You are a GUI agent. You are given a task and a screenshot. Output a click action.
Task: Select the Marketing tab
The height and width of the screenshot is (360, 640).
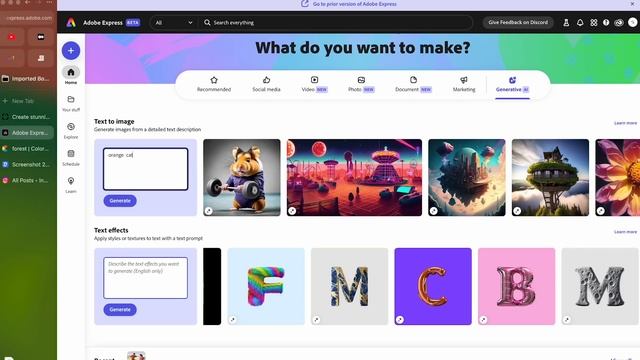(464, 84)
